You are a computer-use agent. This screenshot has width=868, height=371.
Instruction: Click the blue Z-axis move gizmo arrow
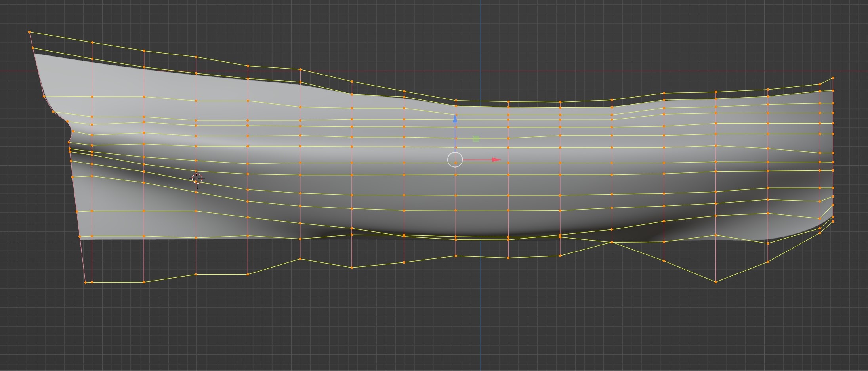tap(455, 119)
